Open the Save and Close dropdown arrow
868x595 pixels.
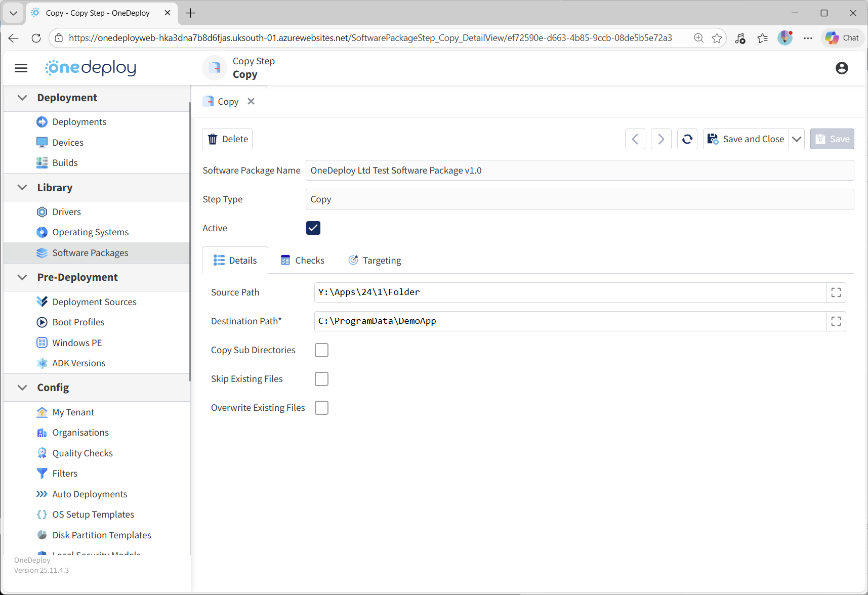[x=797, y=139]
